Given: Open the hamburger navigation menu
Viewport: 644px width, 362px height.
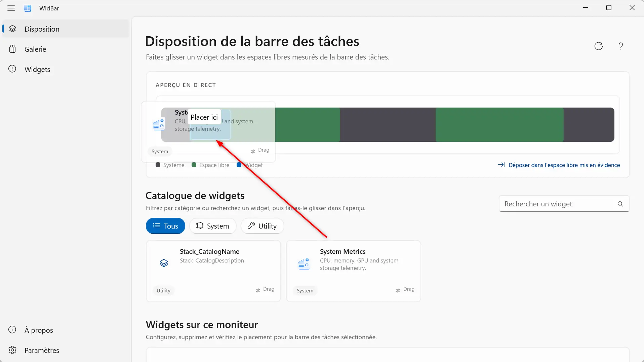Looking at the screenshot, I should pyautogui.click(x=11, y=8).
